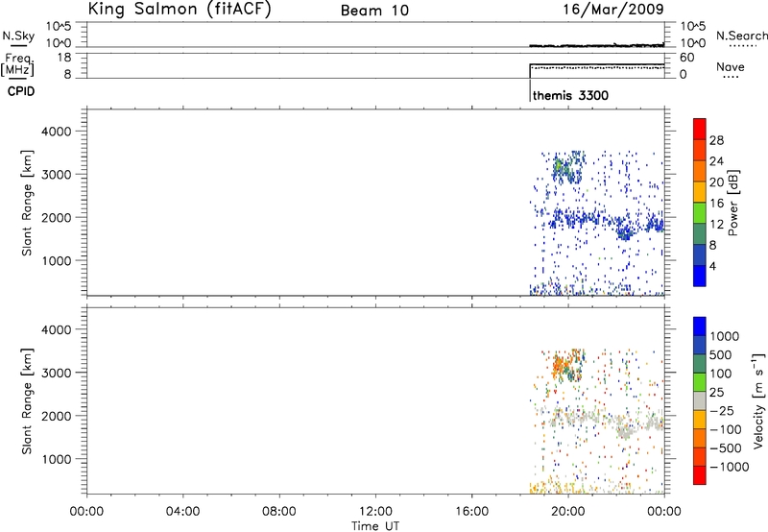Click the "Time UT" axis title
This screenshot has width=768, height=532.
tap(375, 526)
